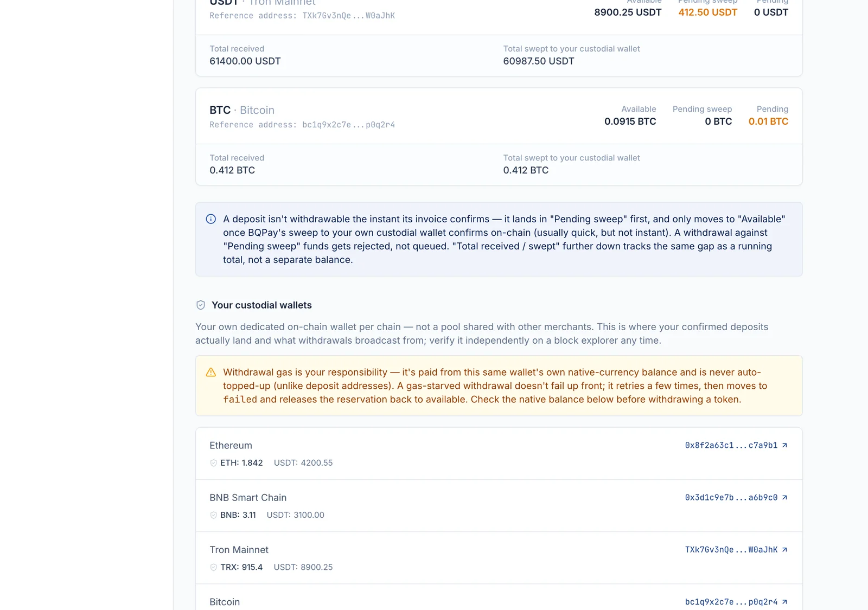Click the info circle icon in blue notice
Viewport: 868px width, 610px height.
[211, 219]
